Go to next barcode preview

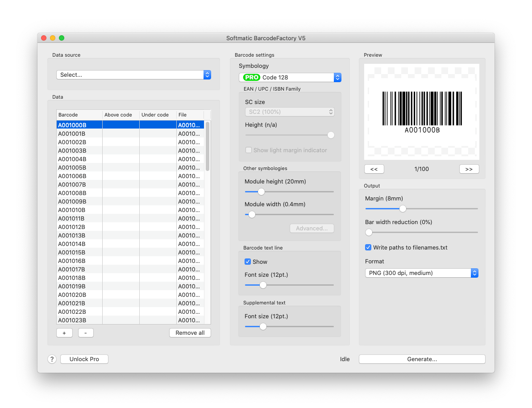469,169
